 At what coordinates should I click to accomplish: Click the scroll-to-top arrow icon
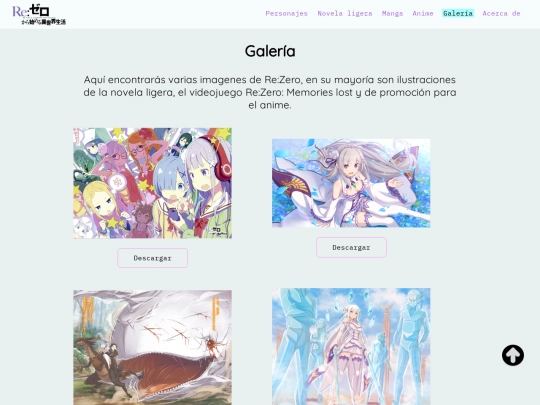pyautogui.click(x=513, y=355)
